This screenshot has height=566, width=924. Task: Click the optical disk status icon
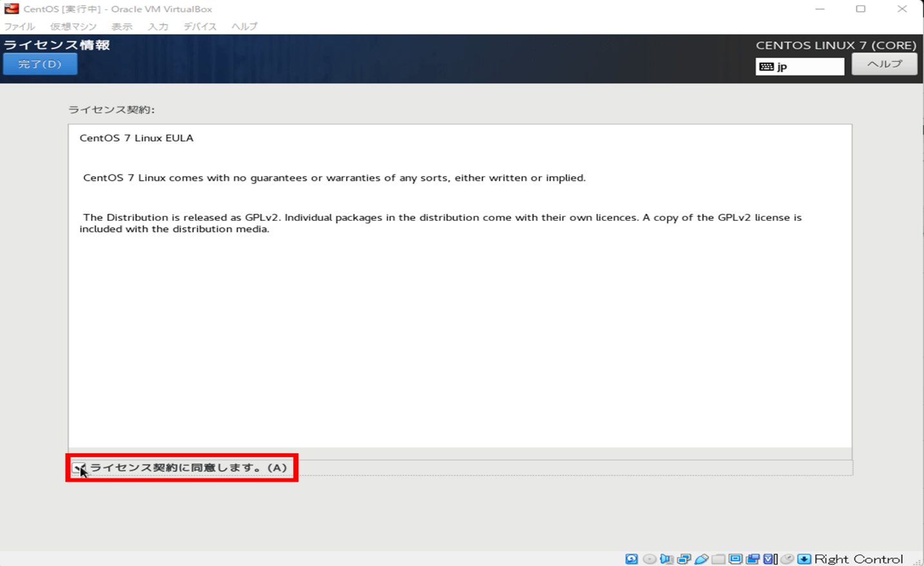tap(650, 559)
